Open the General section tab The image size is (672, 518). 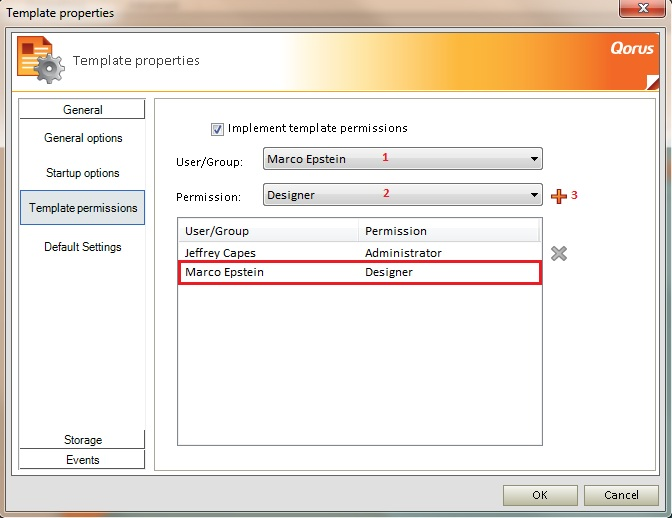coord(82,109)
